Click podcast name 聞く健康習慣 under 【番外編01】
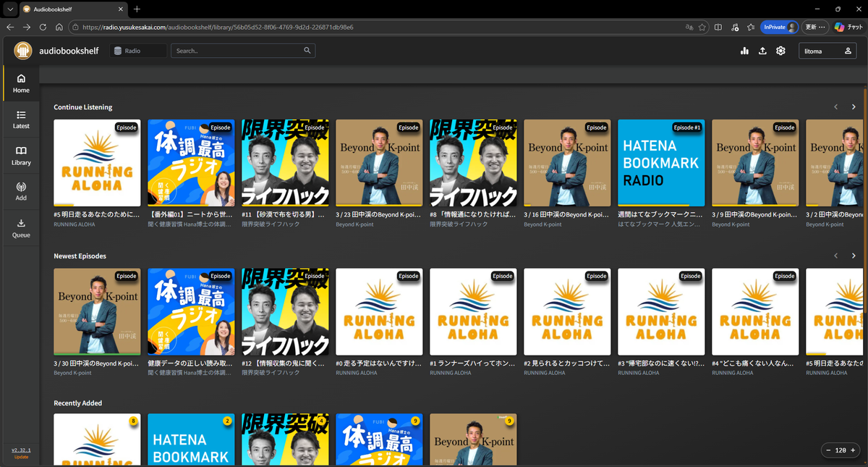The width and height of the screenshot is (868, 467). click(x=191, y=224)
